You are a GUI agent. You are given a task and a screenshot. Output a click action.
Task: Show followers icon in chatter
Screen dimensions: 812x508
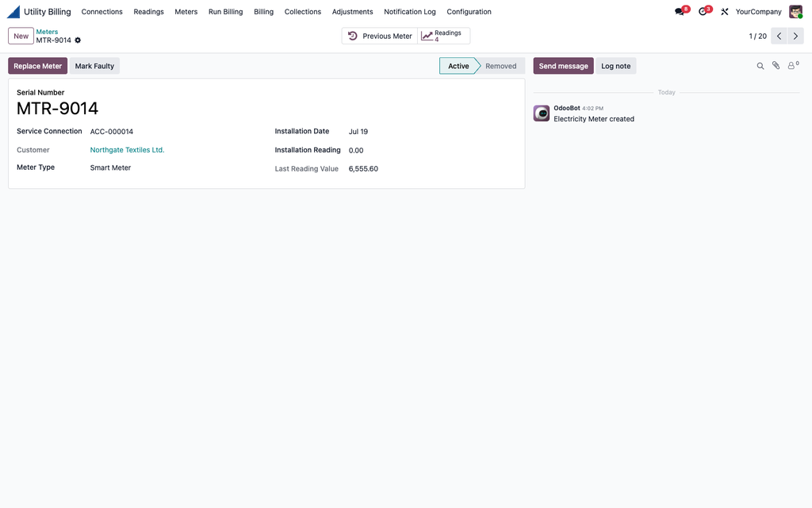pyautogui.click(x=793, y=65)
